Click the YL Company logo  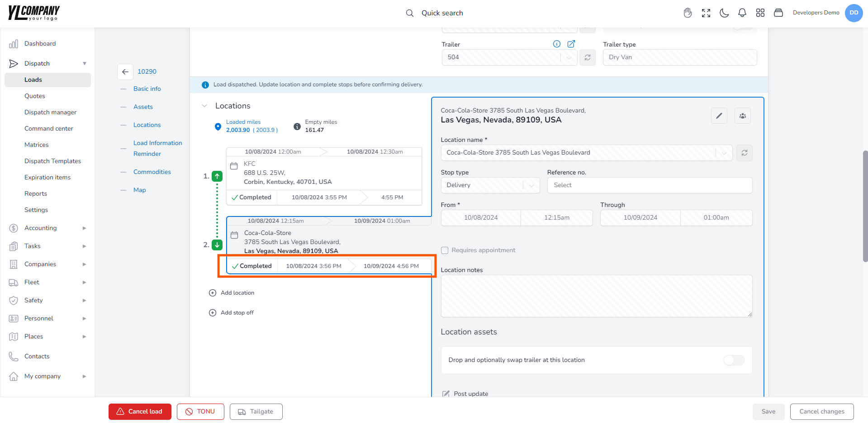(34, 13)
